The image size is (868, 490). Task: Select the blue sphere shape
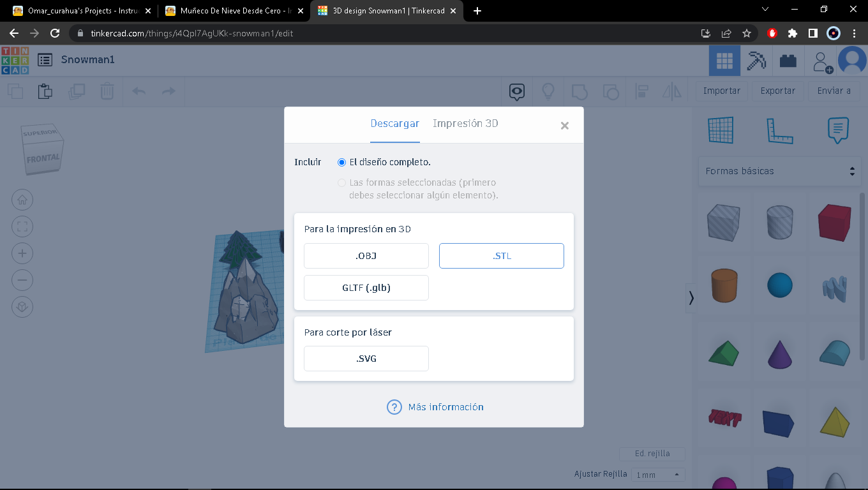point(779,285)
